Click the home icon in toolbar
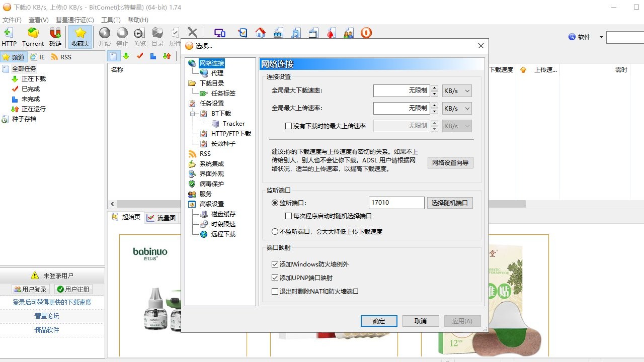Viewport: 644px width, 362px height. pyautogui.click(x=260, y=33)
